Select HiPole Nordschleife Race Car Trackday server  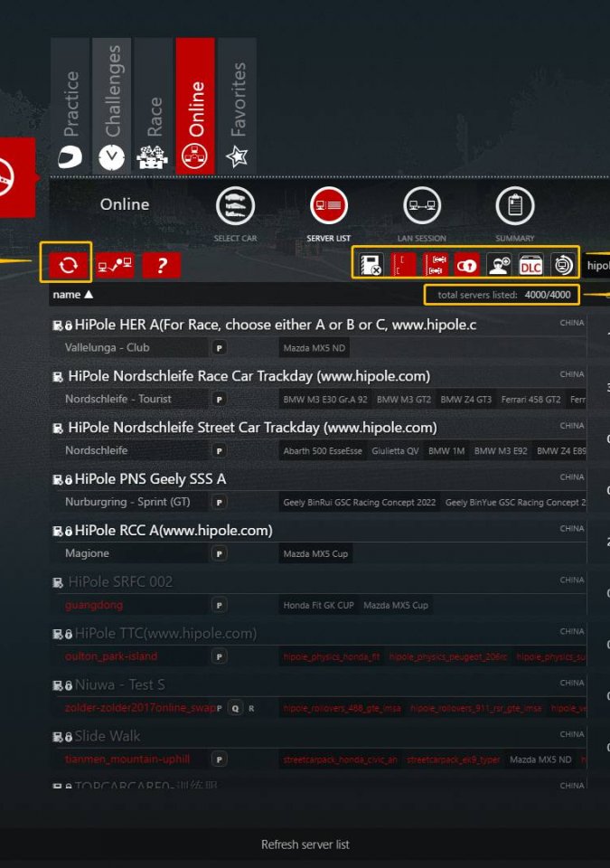318,387
